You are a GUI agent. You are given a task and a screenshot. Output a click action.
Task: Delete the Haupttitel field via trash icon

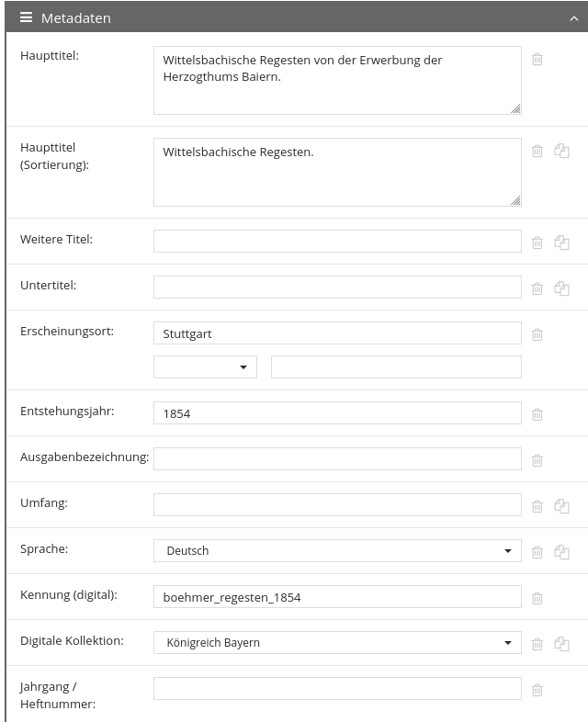537,59
